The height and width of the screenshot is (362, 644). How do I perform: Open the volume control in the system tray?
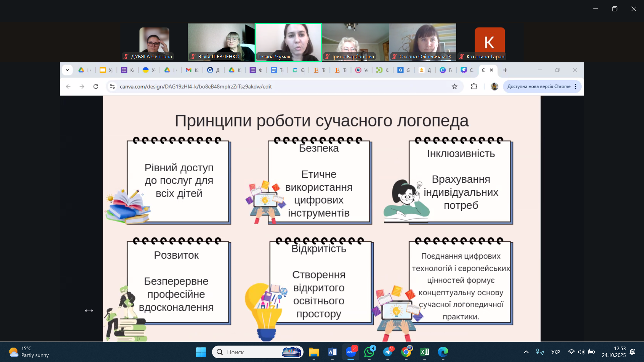pyautogui.click(x=581, y=352)
